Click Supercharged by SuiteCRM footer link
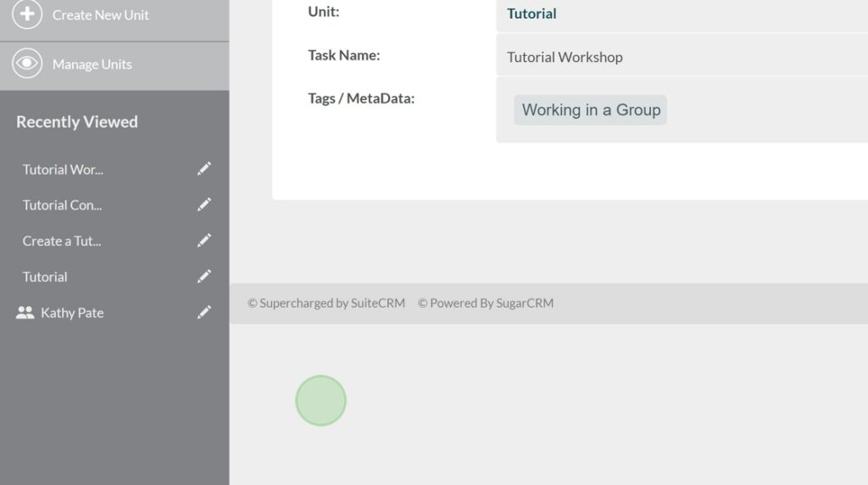The height and width of the screenshot is (485, 868). (326, 304)
